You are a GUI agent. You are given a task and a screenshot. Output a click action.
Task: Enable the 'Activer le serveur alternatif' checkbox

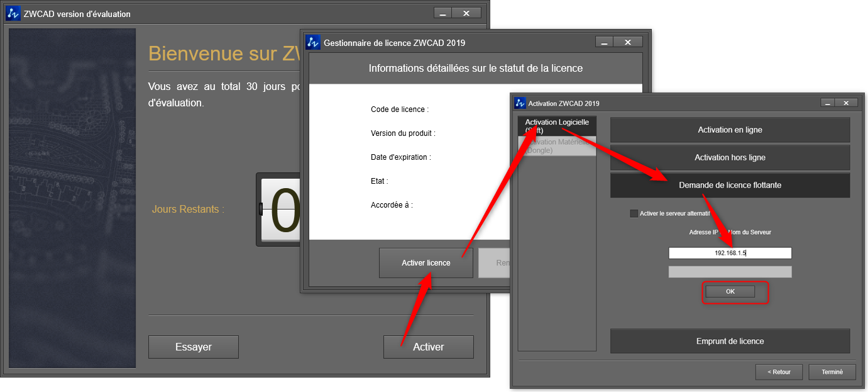click(x=634, y=213)
